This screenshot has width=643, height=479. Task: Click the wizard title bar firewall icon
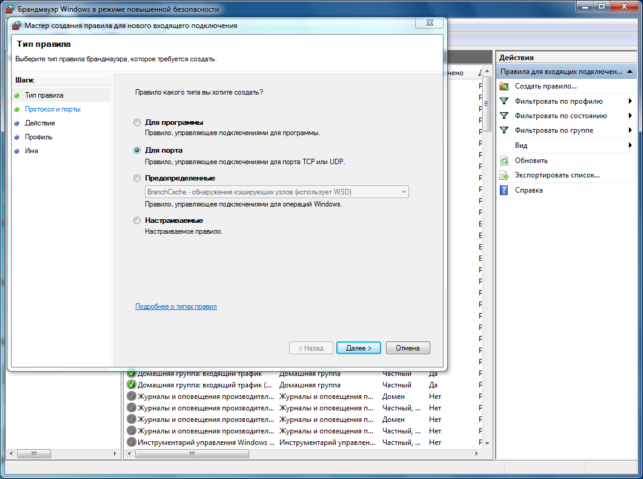pyautogui.click(x=16, y=25)
